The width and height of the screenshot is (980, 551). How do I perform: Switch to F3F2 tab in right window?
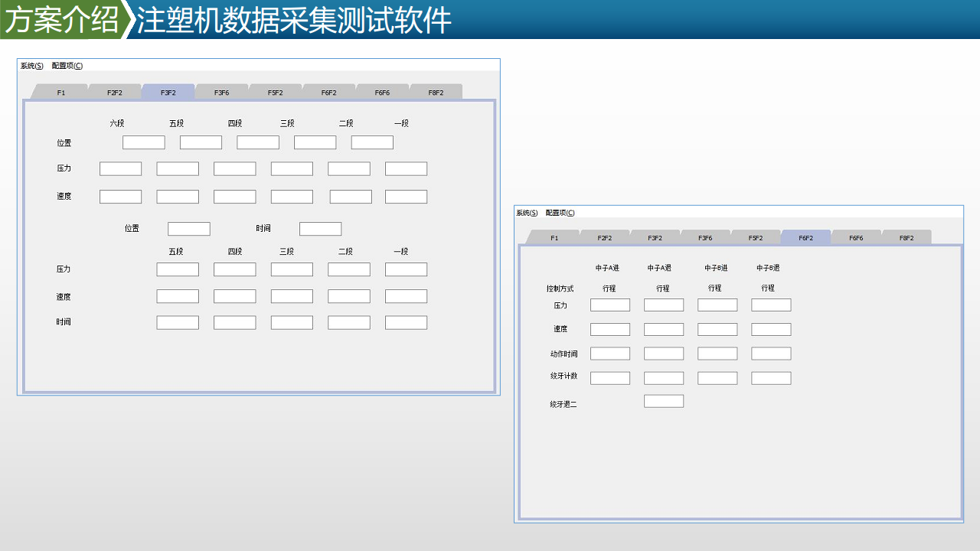tap(655, 238)
